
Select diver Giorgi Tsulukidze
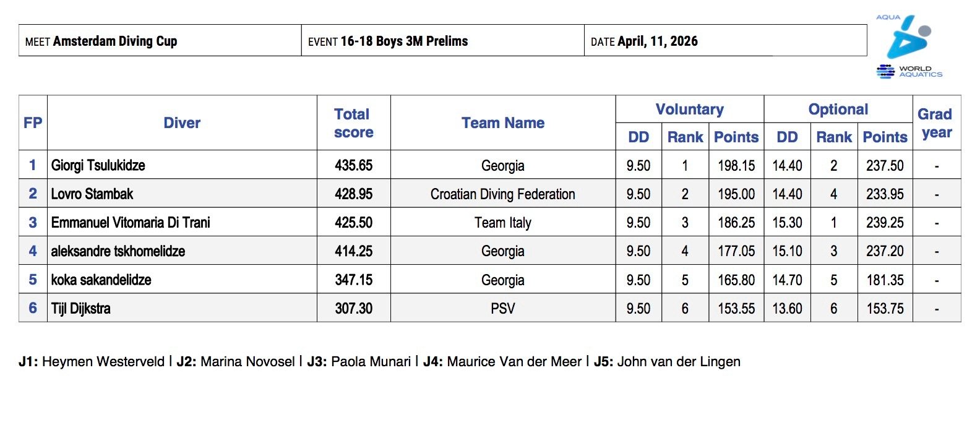[98, 165]
